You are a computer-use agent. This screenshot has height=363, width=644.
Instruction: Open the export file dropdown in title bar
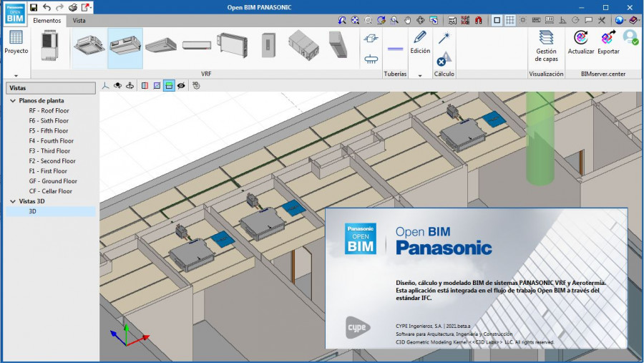(87, 7)
